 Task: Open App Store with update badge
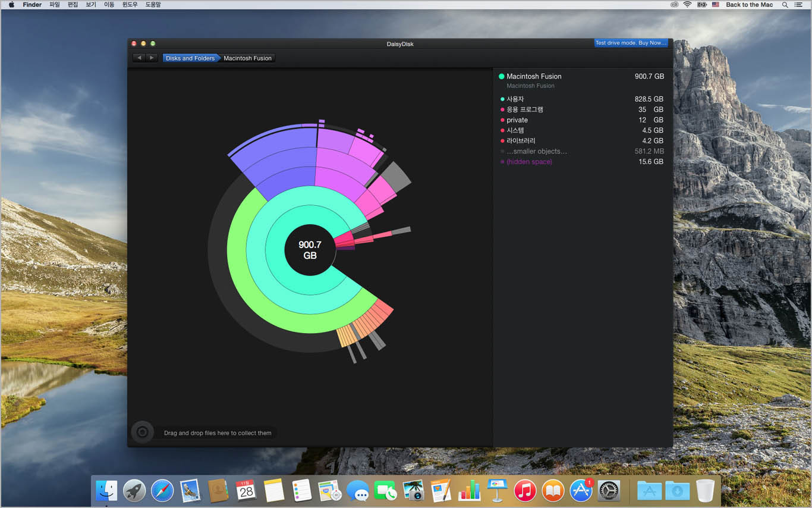[x=581, y=491]
